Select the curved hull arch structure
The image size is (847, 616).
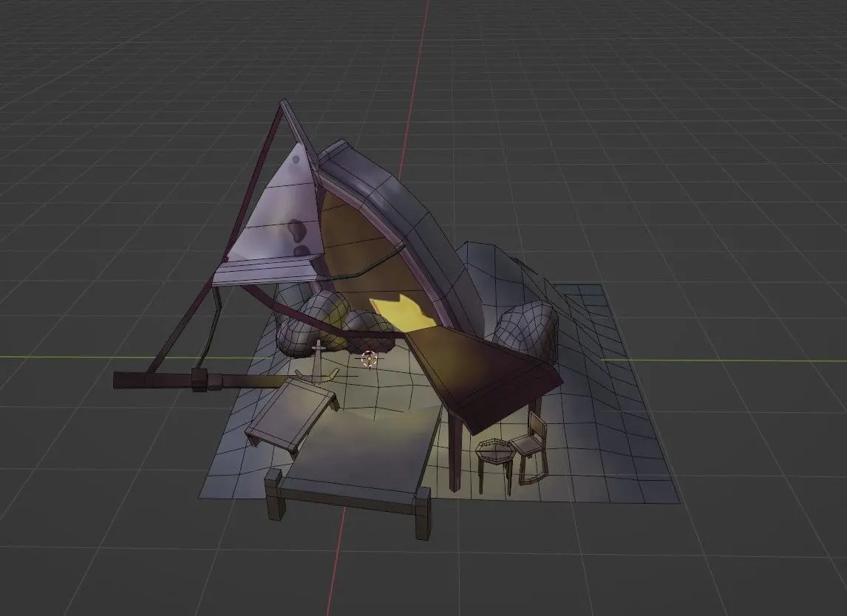coord(398,238)
